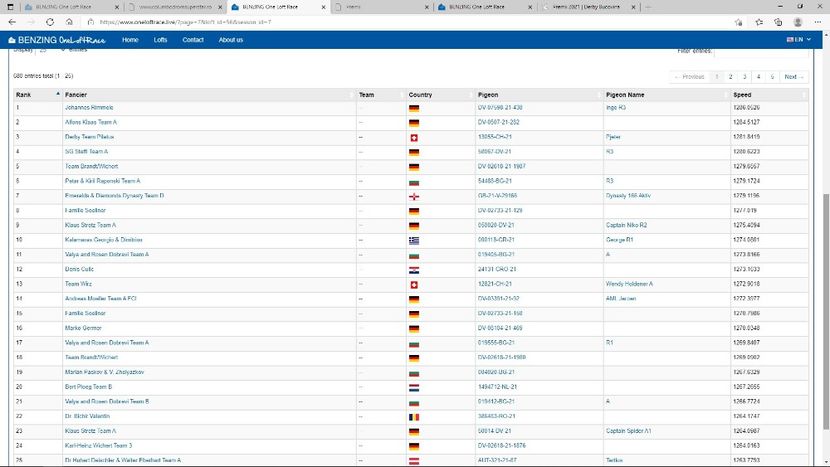Click the BENZING One Loft Race logo
The height and width of the screenshot is (467, 830).
[58, 40]
